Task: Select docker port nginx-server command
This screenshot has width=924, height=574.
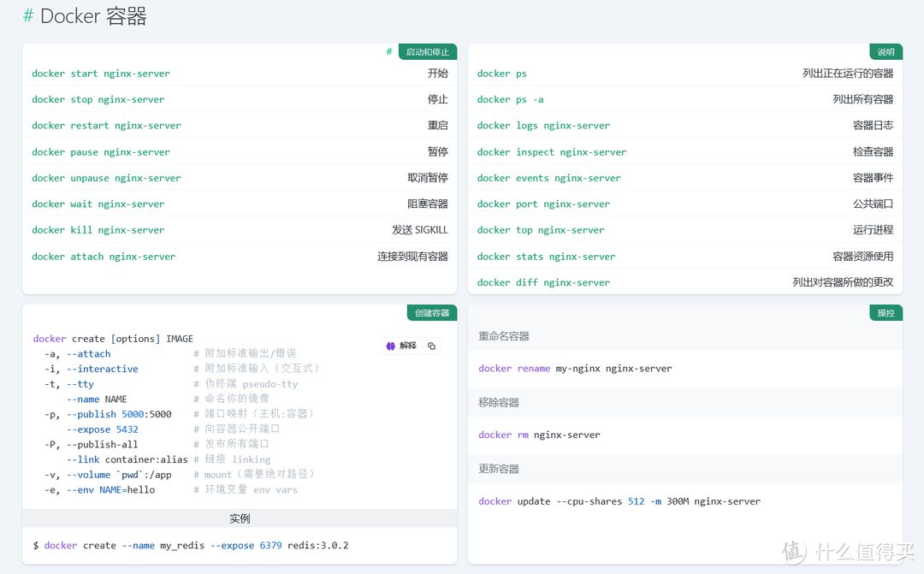Action: click(543, 204)
